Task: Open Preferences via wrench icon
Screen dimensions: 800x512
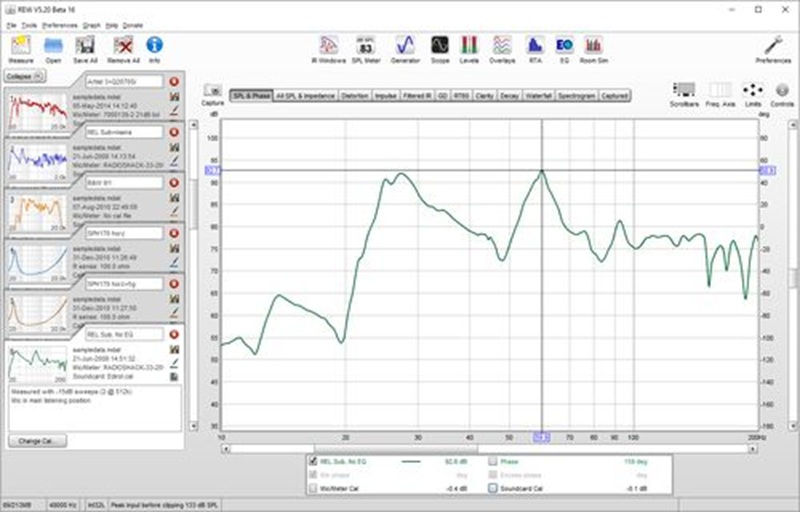Action: (773, 49)
